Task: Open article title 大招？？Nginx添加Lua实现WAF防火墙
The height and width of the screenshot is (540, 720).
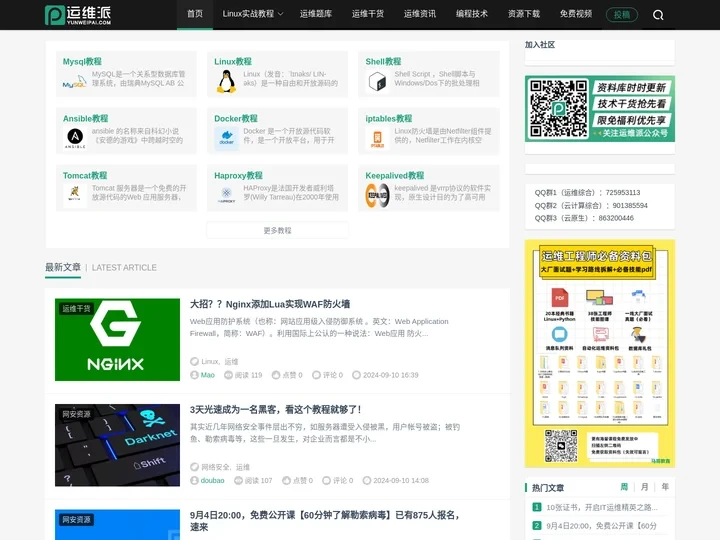Action: click(x=270, y=304)
